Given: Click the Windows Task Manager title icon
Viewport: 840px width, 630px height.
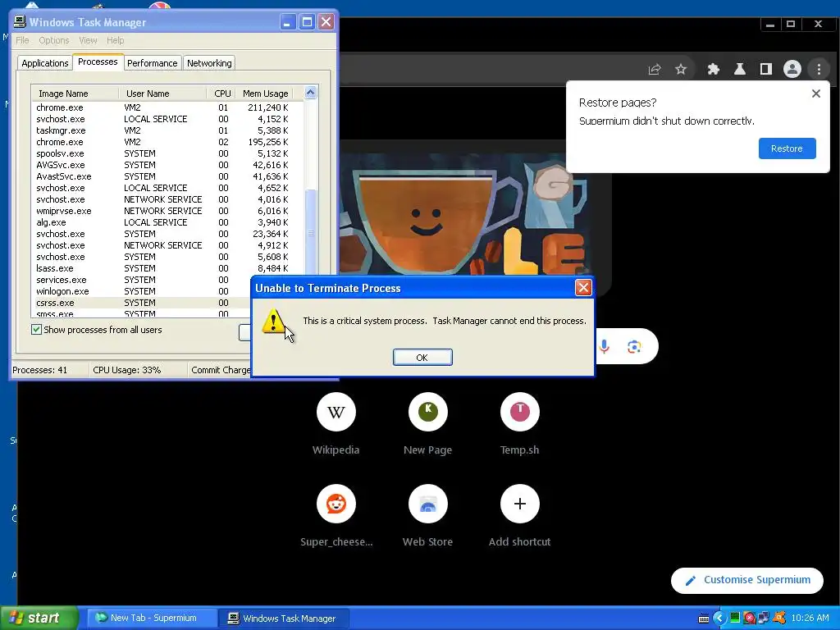Looking at the screenshot, I should click(x=20, y=21).
